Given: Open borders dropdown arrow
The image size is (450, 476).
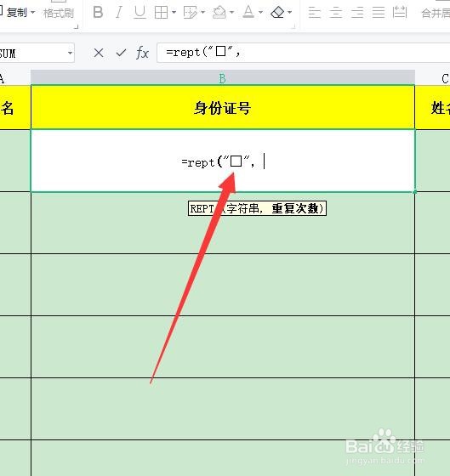Looking at the screenshot, I should click(x=174, y=13).
